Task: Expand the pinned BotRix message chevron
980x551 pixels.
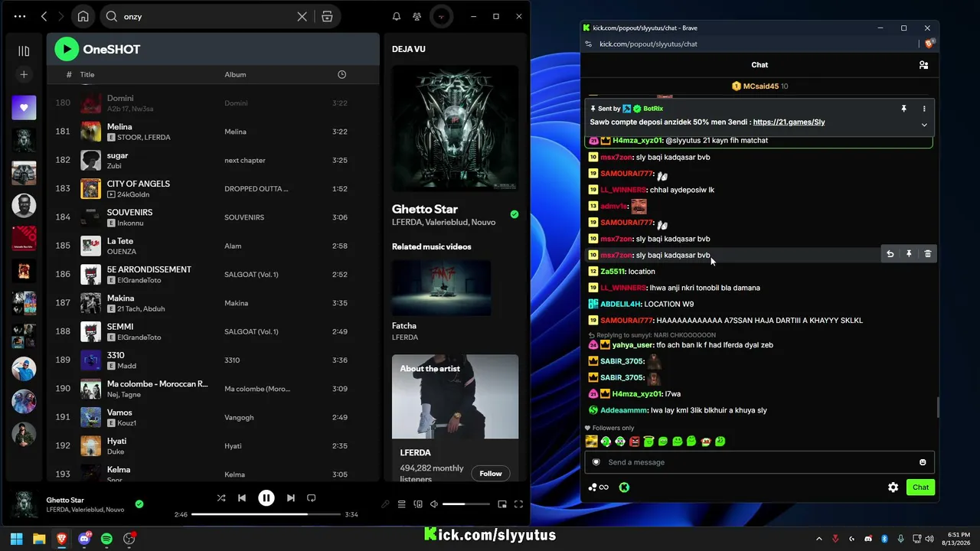Action: pos(924,125)
